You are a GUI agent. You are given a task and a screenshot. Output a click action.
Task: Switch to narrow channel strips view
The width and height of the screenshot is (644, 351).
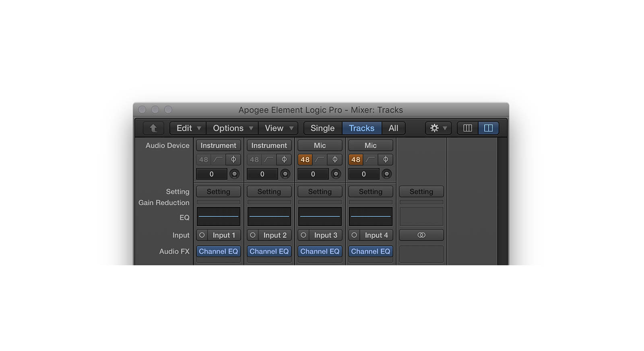pyautogui.click(x=468, y=128)
